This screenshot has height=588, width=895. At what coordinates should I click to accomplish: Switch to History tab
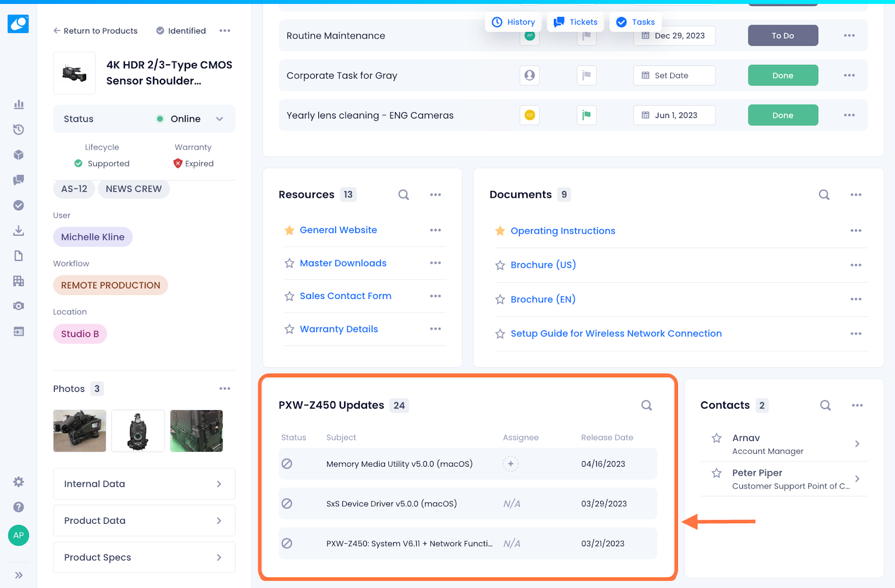click(x=514, y=22)
